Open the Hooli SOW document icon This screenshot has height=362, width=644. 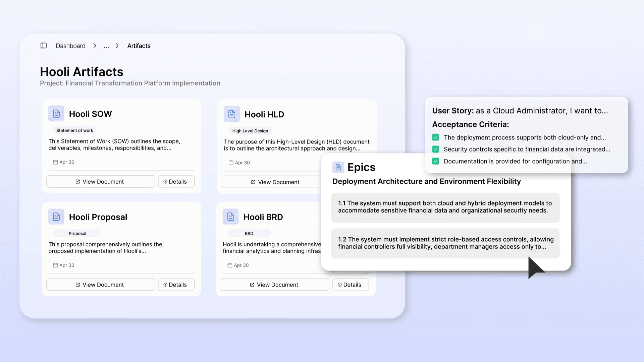click(x=56, y=114)
